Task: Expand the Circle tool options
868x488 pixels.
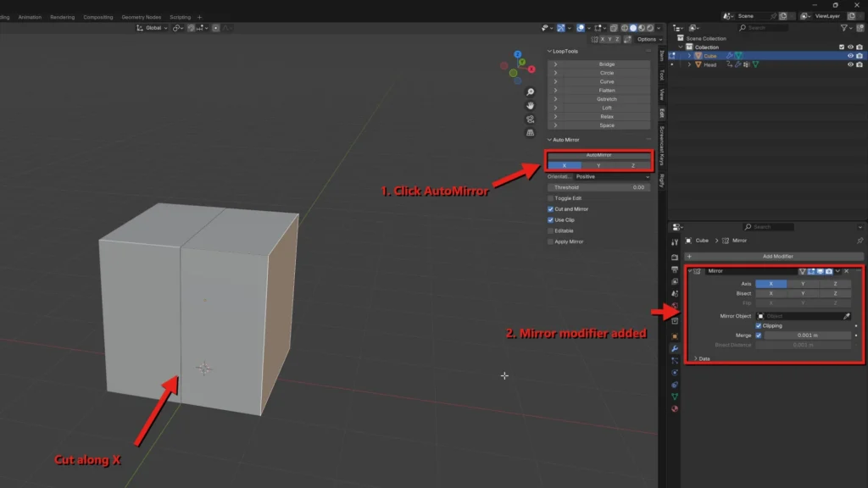Action: click(x=555, y=73)
